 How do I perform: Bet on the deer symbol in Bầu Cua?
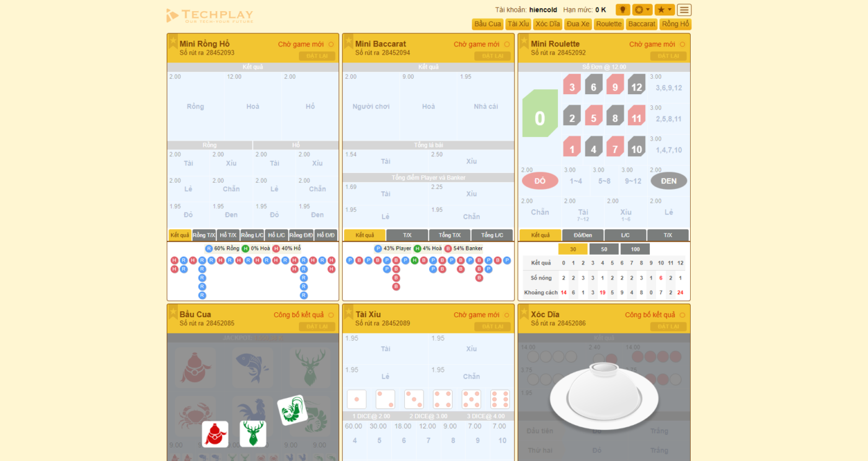(x=310, y=367)
